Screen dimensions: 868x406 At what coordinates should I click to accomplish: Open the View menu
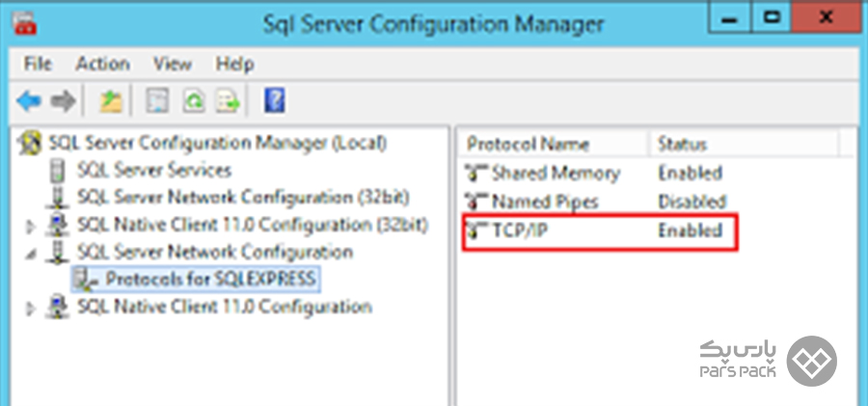173,64
